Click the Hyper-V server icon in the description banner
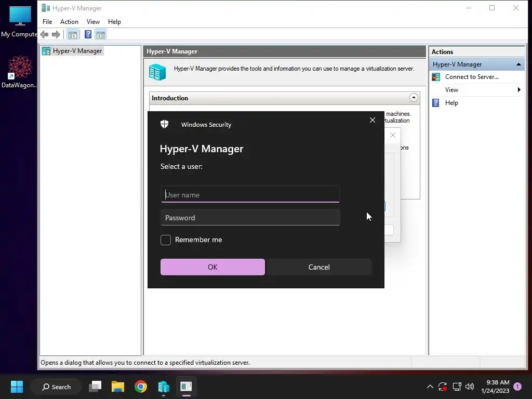 (157, 72)
